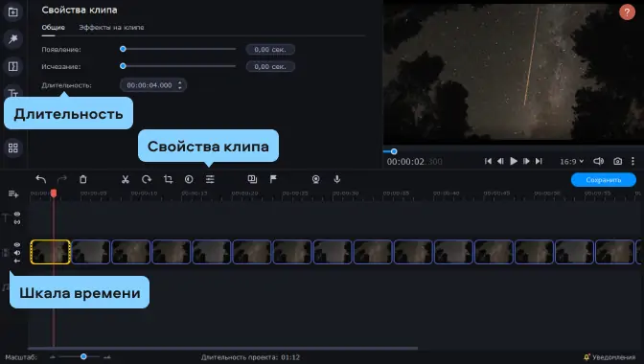Open the preview three-dot options menu
The image size is (644, 364).
click(x=632, y=161)
